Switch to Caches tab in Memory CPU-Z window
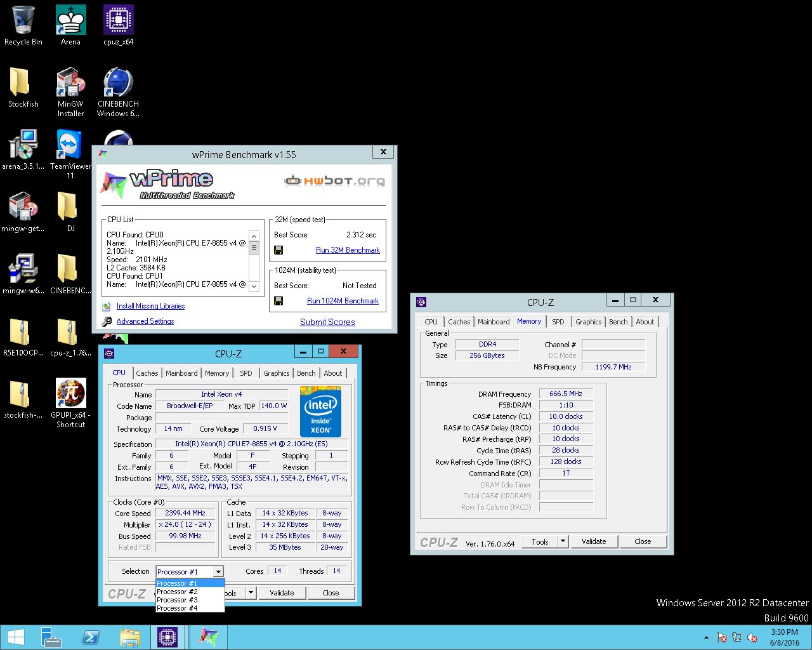812x650 pixels. tap(459, 322)
